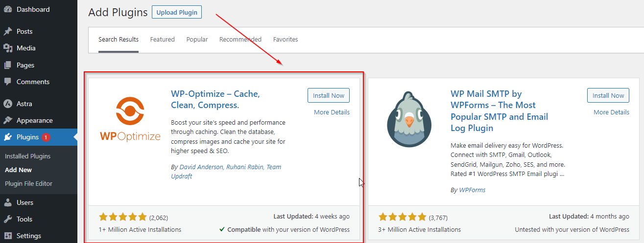The width and height of the screenshot is (644, 243).
Task: Switch to the Popular tab
Action: coord(197,40)
